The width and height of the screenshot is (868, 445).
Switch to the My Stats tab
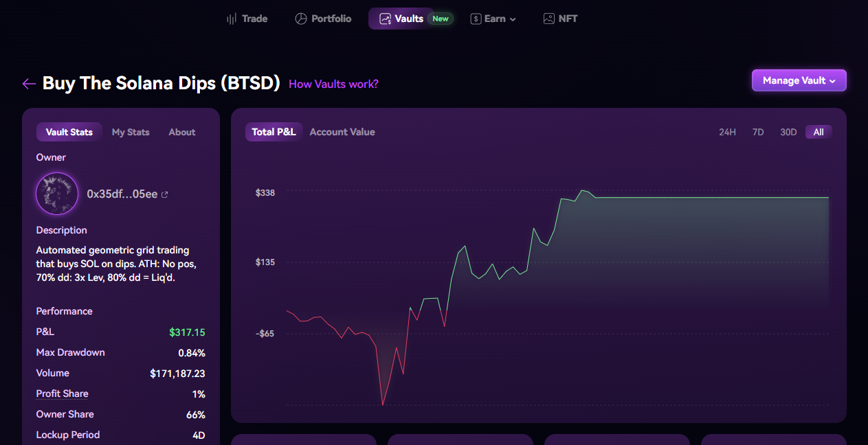tap(131, 132)
